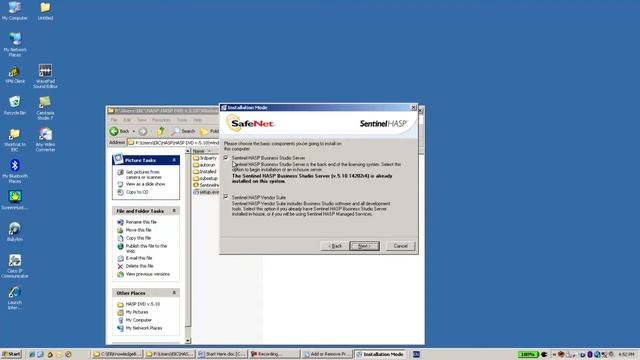Open My Bluetooth Places icon
Viewport: 640px width, 360px height.
(x=15, y=171)
